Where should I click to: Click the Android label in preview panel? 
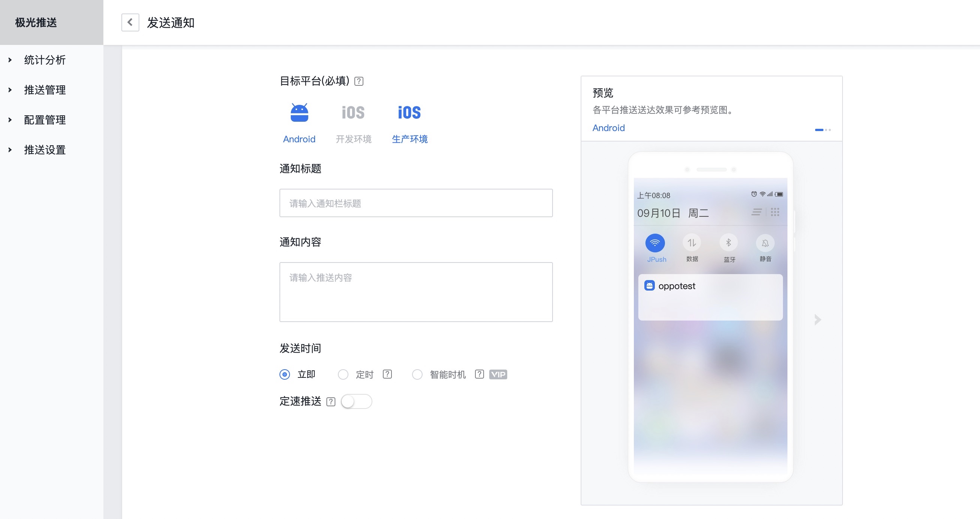tap(609, 128)
